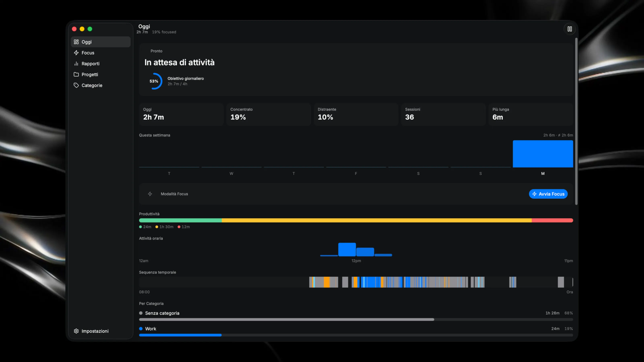Click the 2h 6m weekly total text

coord(558,135)
